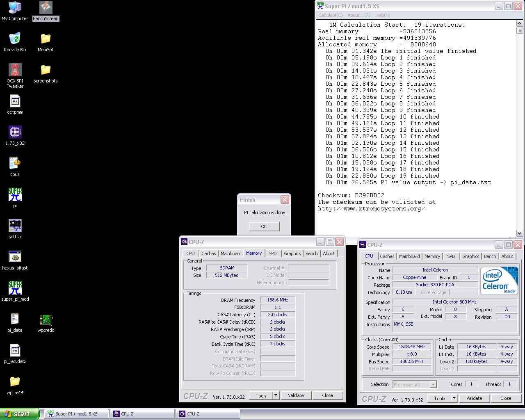The width and height of the screenshot is (525, 420).
Task: Open About tab in right CPU-Z window
Action: click(507, 256)
